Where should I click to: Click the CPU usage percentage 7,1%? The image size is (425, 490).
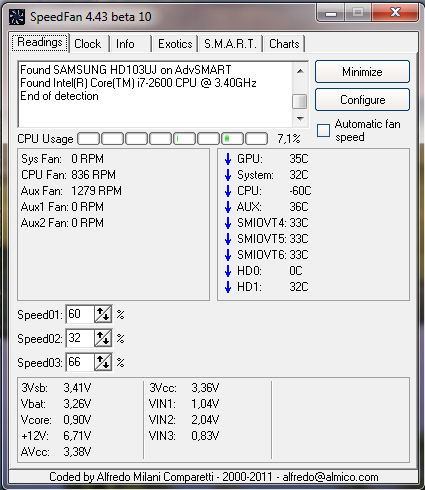(x=289, y=139)
